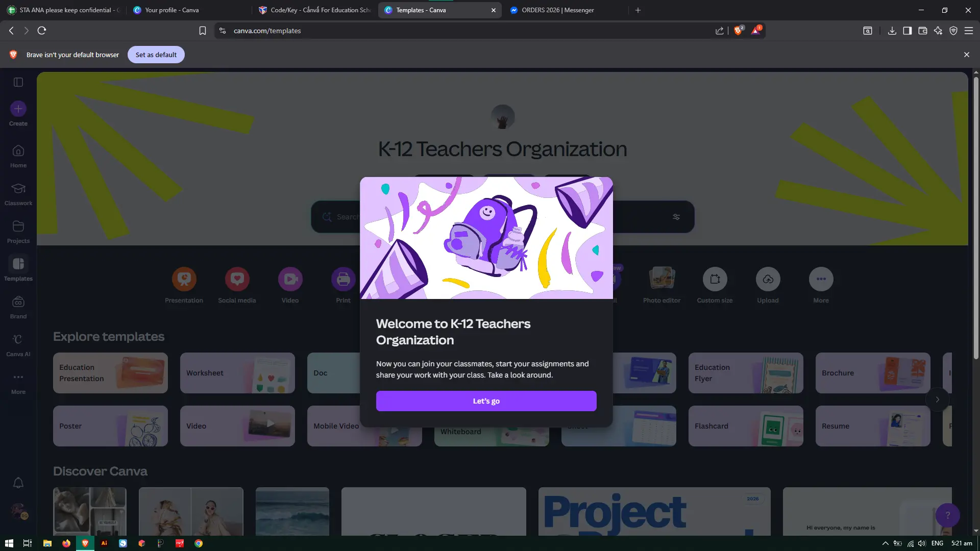980x551 pixels.
Task: Choose the Social media design type icon
Action: (237, 279)
